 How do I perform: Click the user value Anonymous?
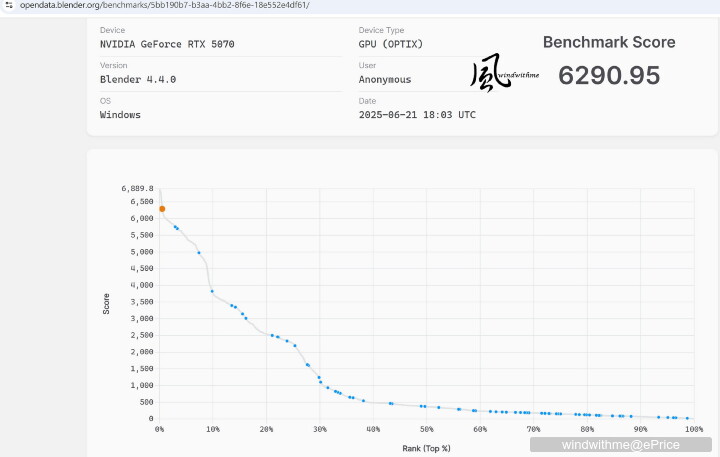pos(385,79)
